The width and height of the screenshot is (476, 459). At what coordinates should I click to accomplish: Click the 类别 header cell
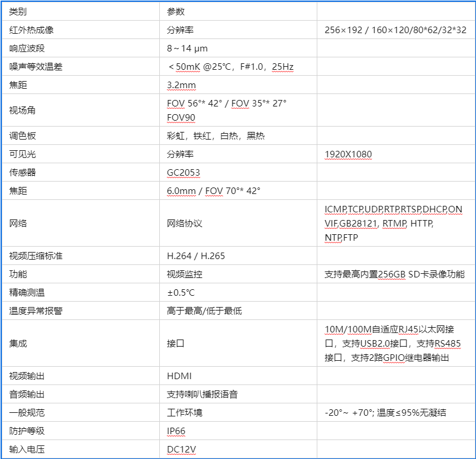pyautogui.click(x=18, y=11)
